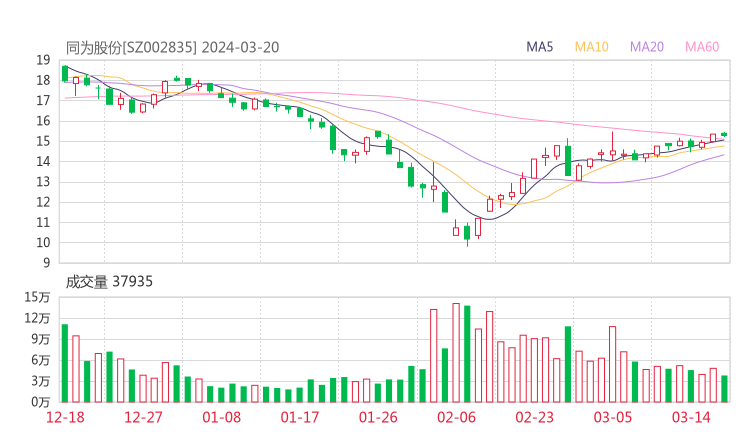Click the price axis value 14
This screenshot has width=740, height=440.
pos(43,161)
